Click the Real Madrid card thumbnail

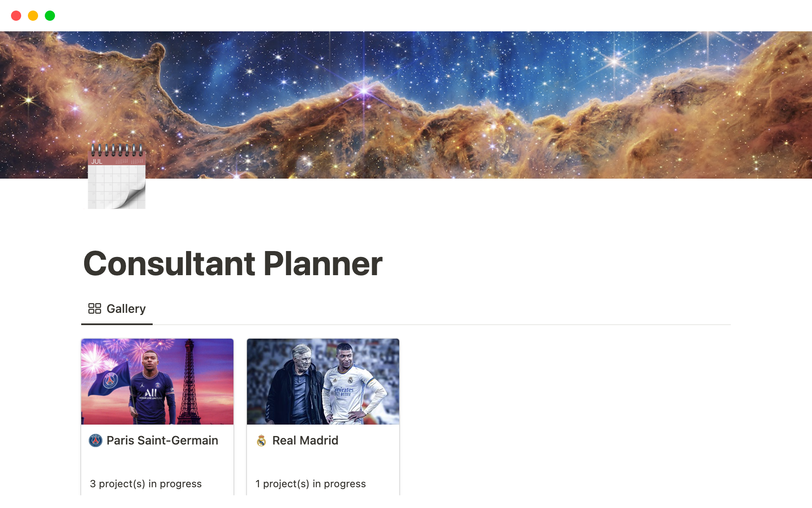tap(322, 381)
